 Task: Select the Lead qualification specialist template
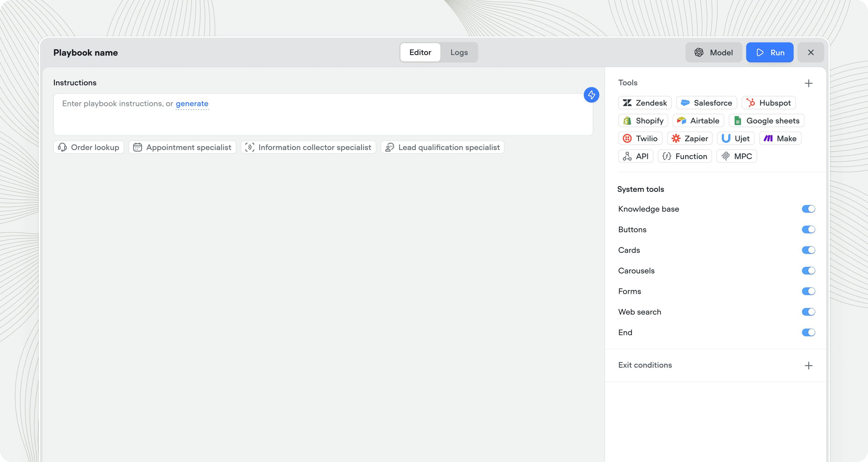pos(442,147)
